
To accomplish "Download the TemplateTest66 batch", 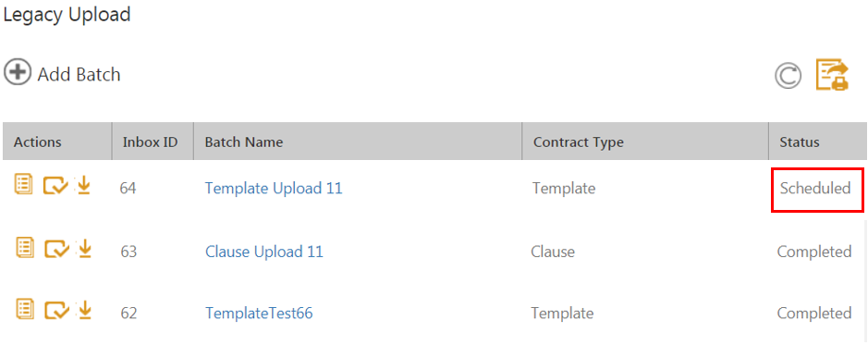I will click(x=84, y=310).
